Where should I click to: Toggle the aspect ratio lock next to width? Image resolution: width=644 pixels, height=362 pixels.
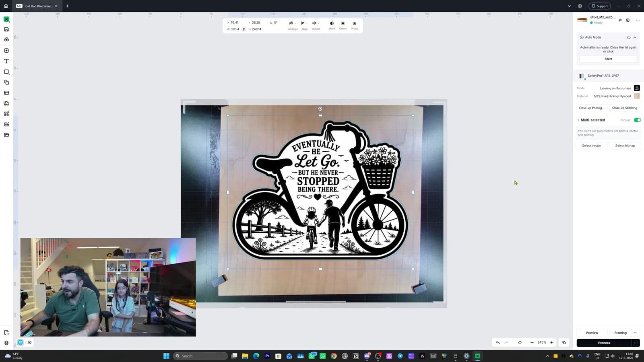[244, 29]
